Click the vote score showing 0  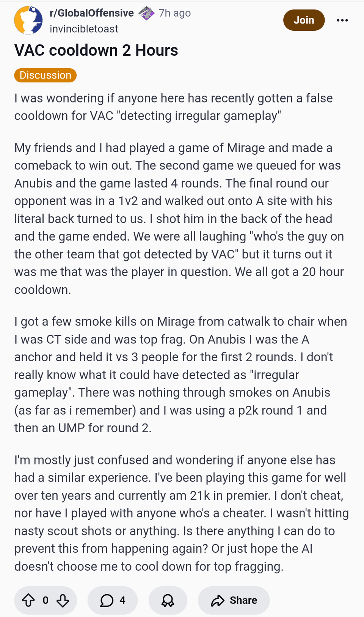coord(45,600)
